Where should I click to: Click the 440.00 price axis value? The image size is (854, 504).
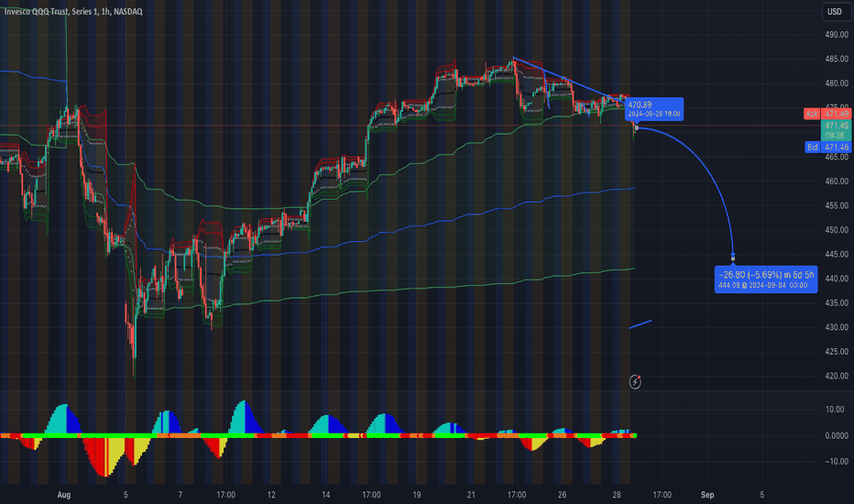836,279
